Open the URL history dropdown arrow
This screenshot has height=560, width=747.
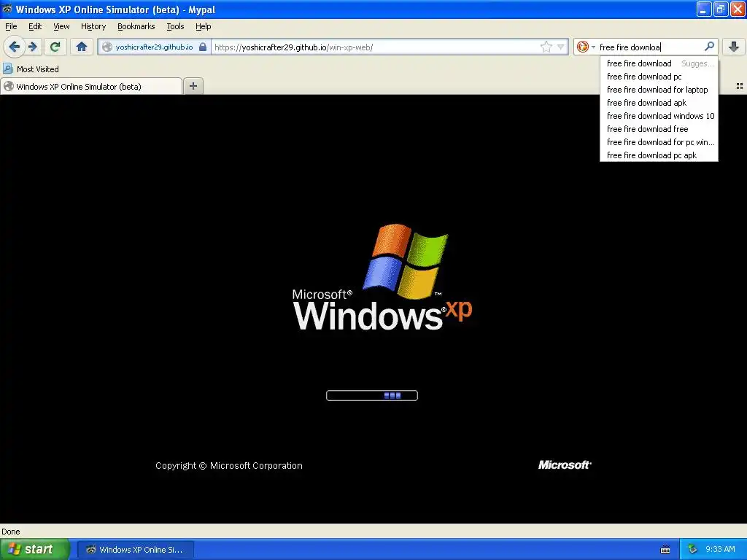(561, 47)
